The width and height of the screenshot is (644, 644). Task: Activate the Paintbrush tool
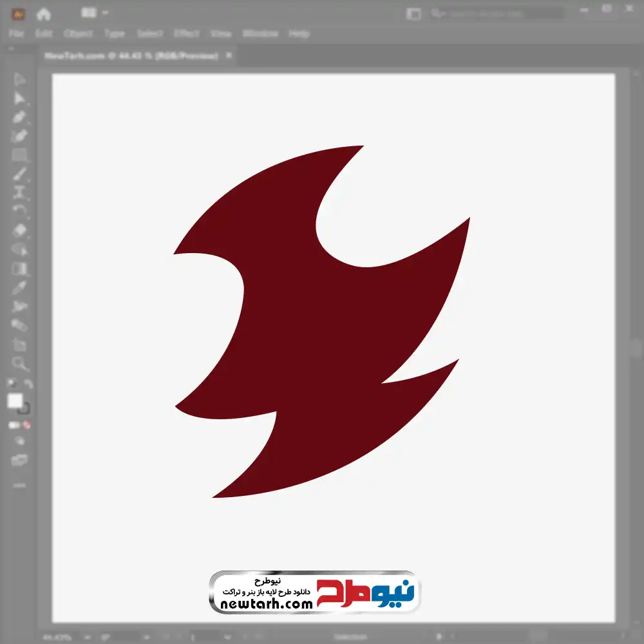coord(20,174)
